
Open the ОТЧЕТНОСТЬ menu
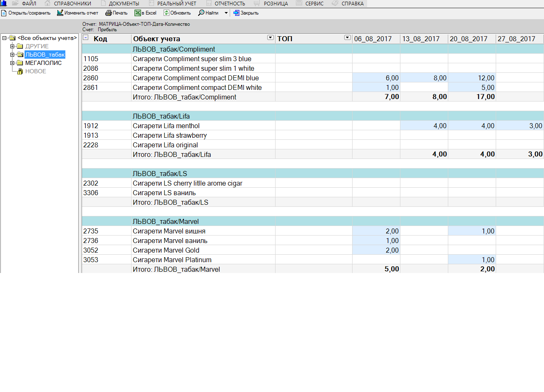[230, 3]
